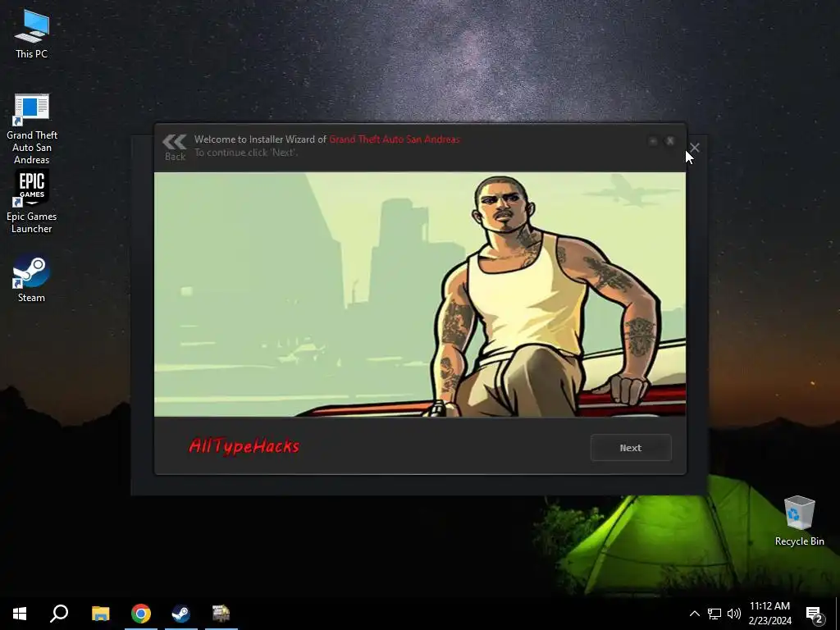Open This PC desktop icon
840x630 pixels.
(x=32, y=34)
